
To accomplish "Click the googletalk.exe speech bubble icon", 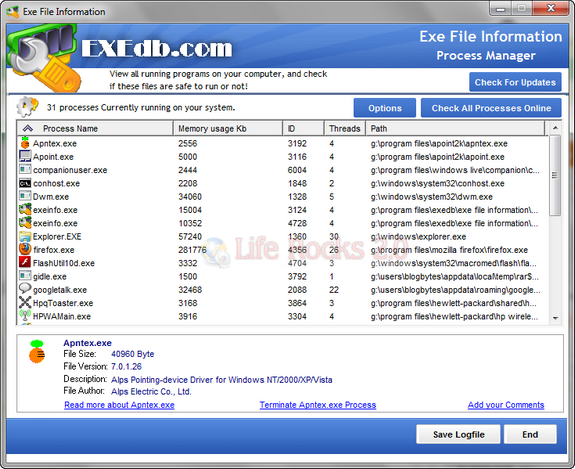I will (x=25, y=289).
